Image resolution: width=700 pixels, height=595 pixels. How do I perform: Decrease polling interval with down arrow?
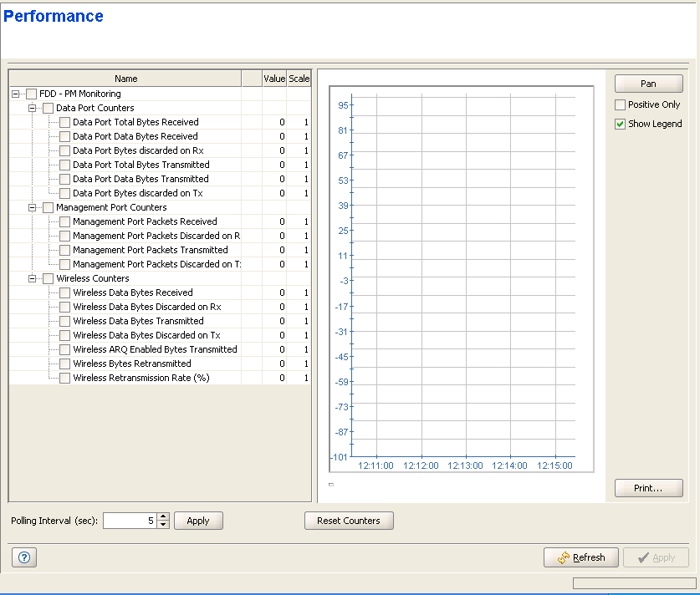pos(163,525)
